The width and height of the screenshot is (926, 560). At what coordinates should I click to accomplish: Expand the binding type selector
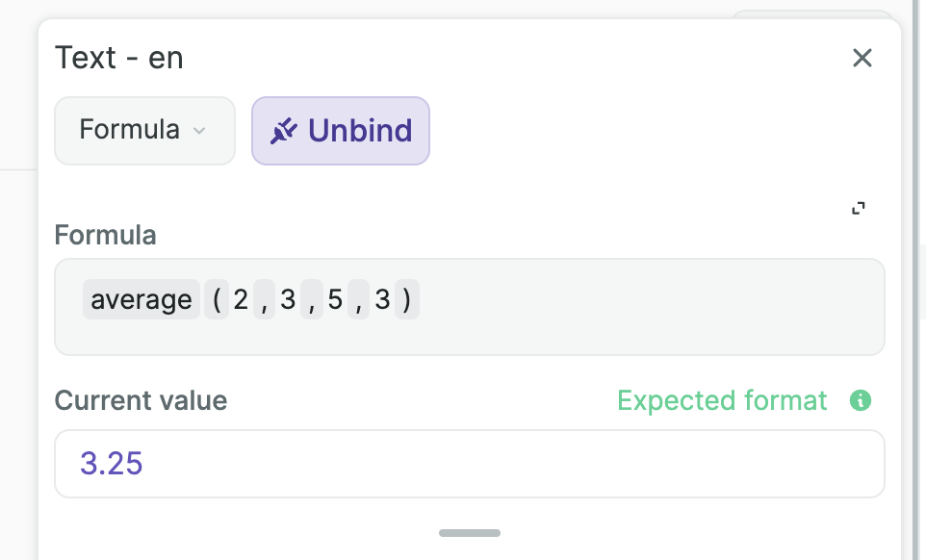pos(144,131)
